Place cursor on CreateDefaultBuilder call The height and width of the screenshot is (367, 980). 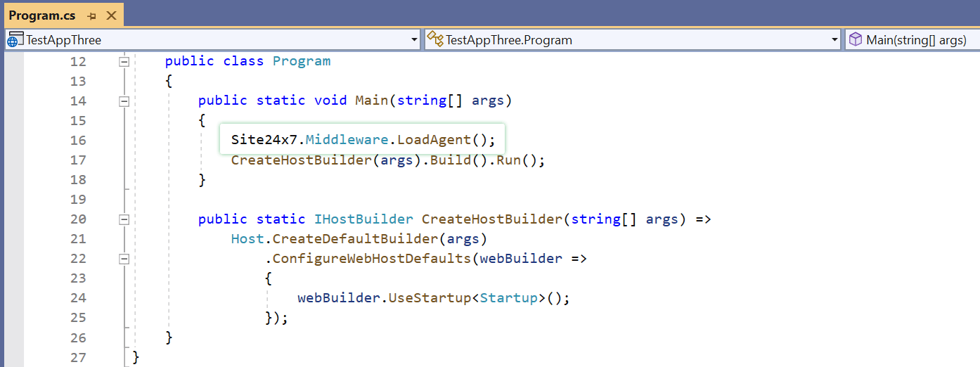(x=355, y=238)
